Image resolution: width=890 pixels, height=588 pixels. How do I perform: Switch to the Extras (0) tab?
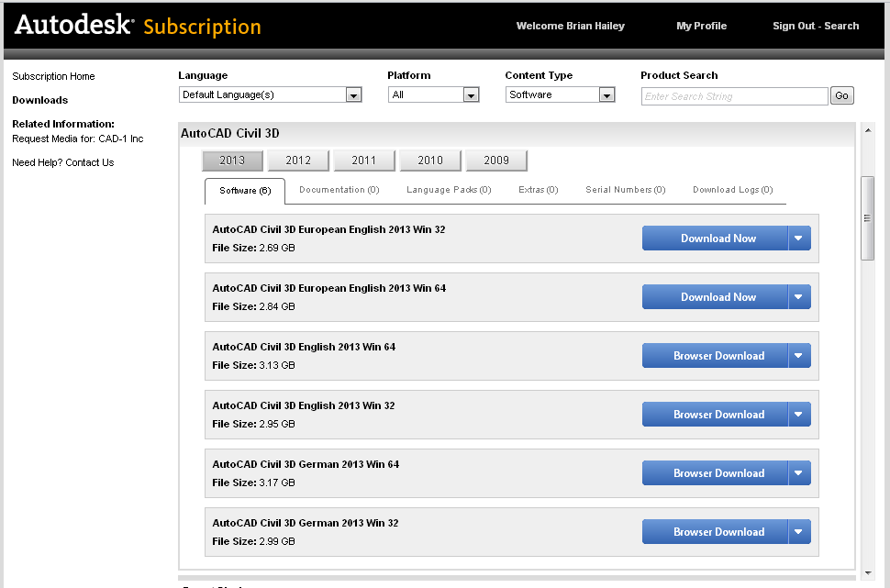click(538, 190)
